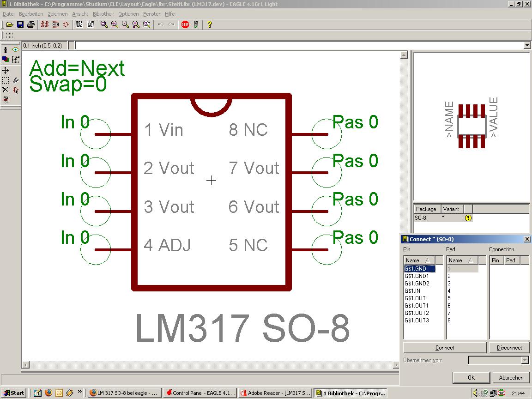This screenshot has width=532, height=399.
Task: Open the Datei menu
Action: click(x=8, y=14)
